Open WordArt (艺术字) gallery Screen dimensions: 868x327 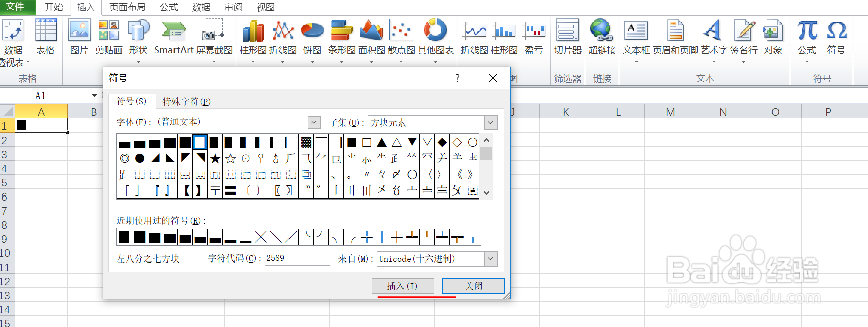pyautogui.click(x=714, y=41)
